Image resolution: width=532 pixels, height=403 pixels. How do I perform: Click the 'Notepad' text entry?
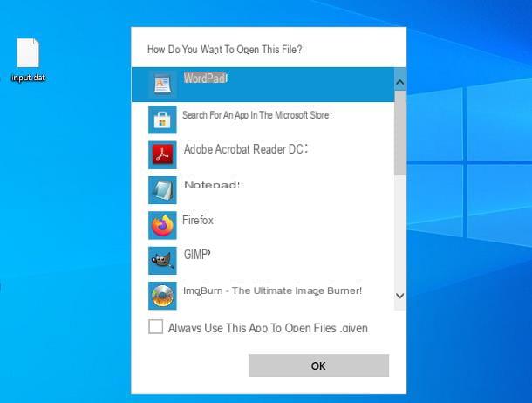pyautogui.click(x=212, y=185)
